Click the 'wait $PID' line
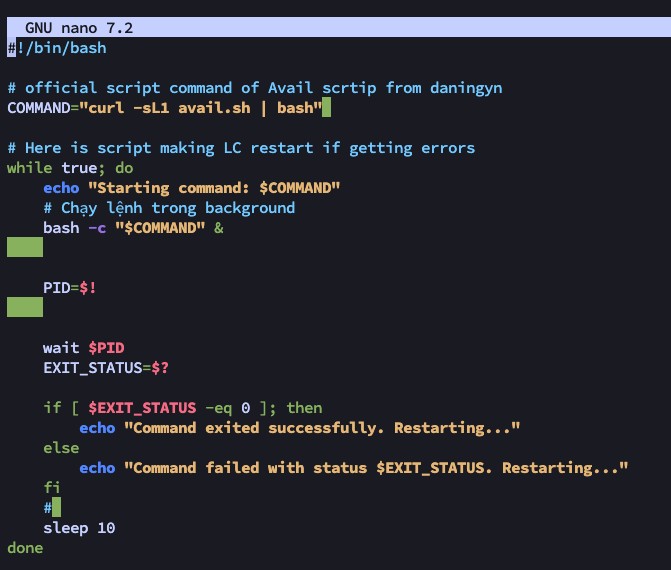 click(x=84, y=348)
